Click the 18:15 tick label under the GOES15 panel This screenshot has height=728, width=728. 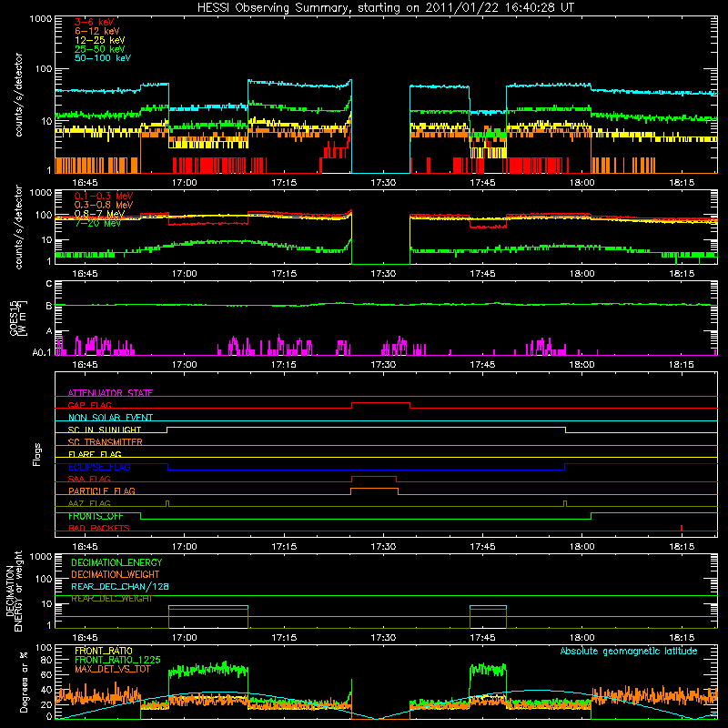[682, 365]
